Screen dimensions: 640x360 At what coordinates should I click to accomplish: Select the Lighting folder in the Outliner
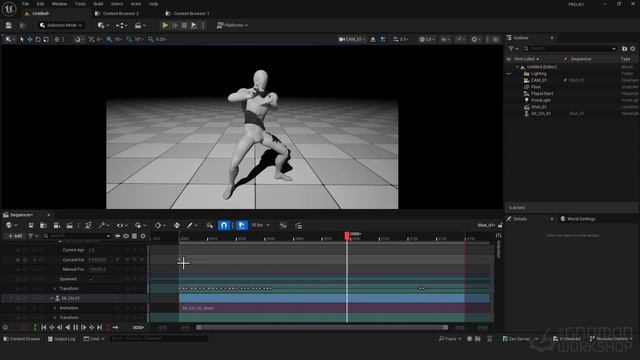tap(538, 73)
